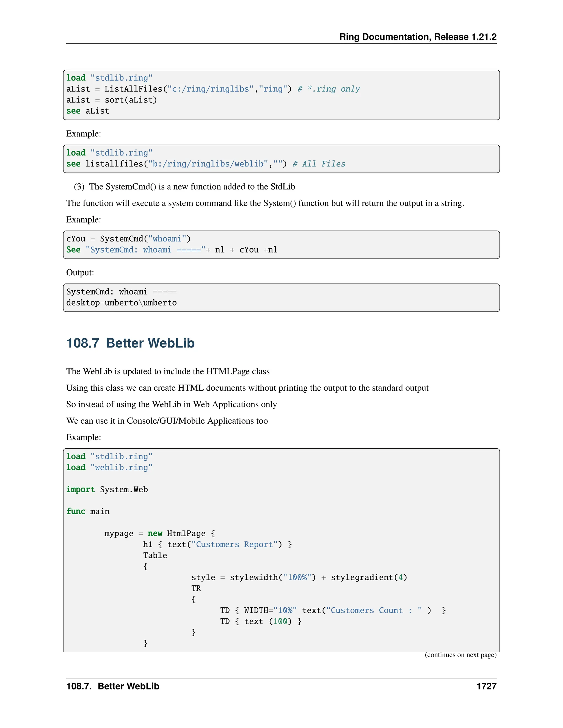Click the "import System.Web" code line
563x728 pixels.
pyautogui.click(x=107, y=489)
